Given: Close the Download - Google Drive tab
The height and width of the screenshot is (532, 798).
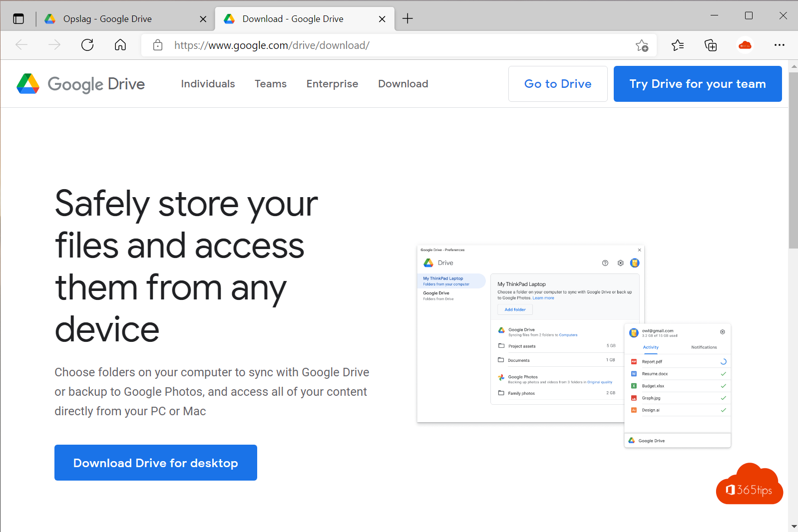Looking at the screenshot, I should [x=382, y=19].
